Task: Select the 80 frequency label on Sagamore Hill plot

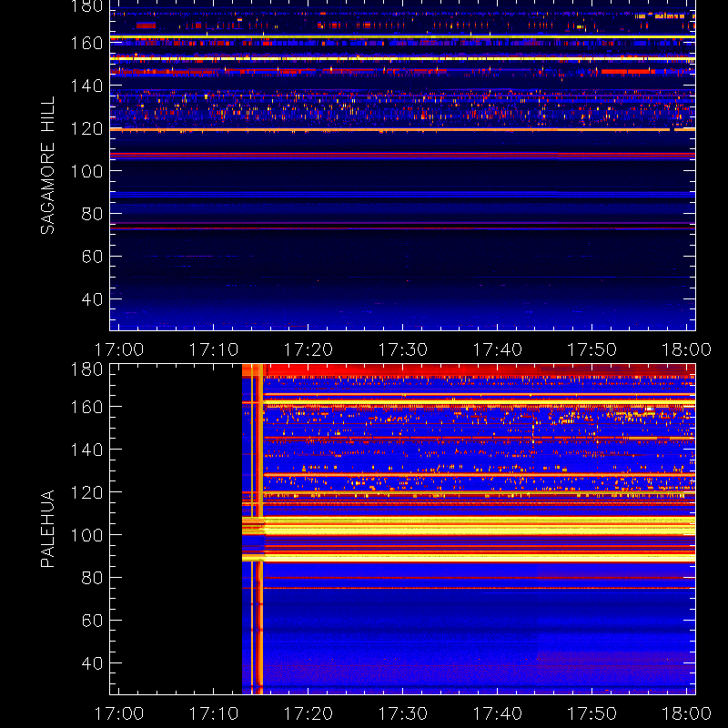Action: click(92, 214)
